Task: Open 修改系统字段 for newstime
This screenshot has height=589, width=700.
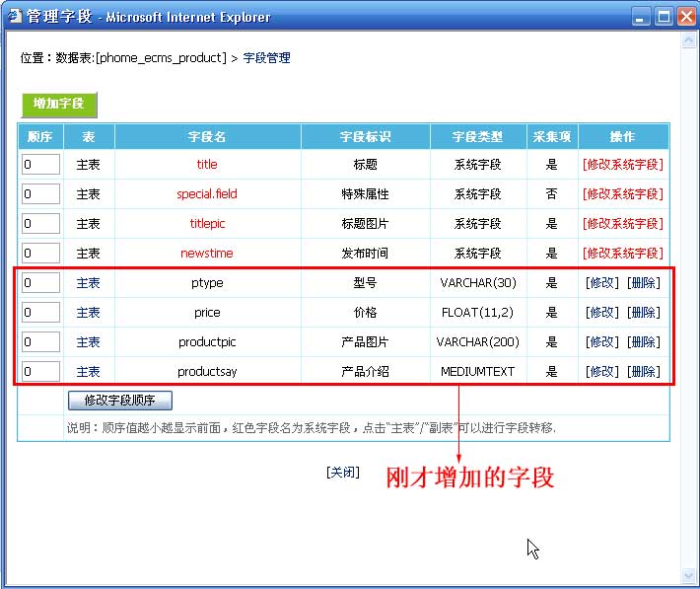Action: tap(622, 254)
